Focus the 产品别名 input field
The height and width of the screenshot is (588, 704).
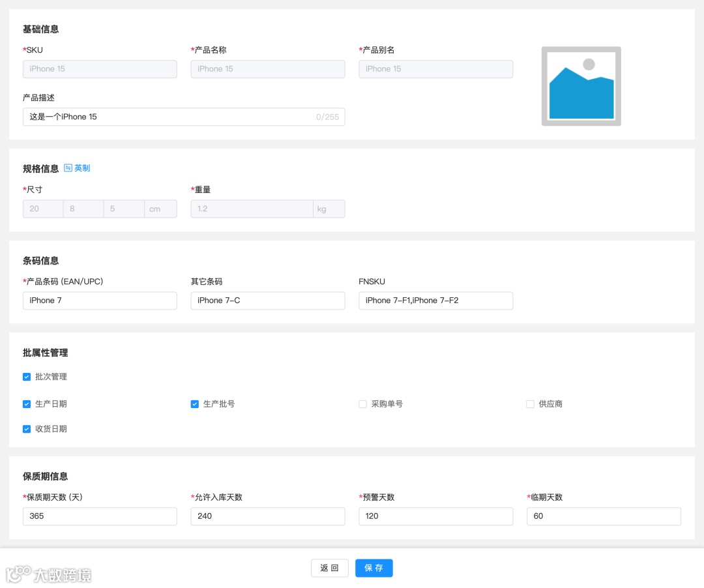point(435,69)
